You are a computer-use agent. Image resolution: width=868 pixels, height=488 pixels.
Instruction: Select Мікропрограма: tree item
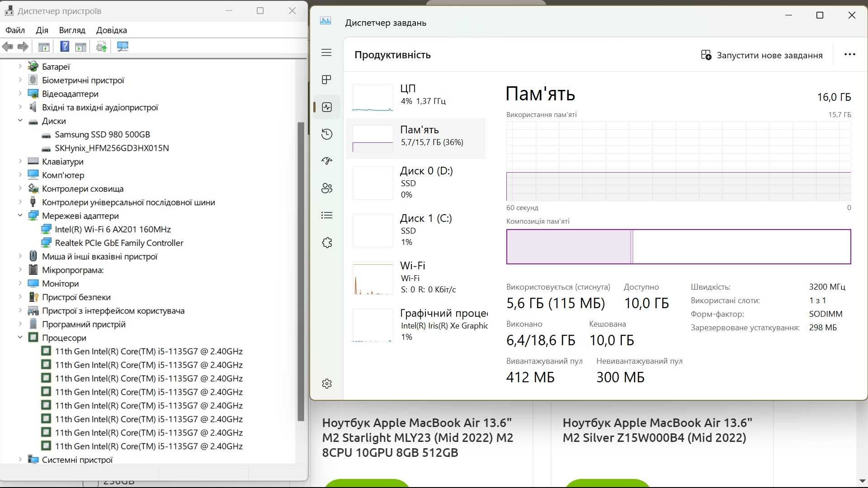pyautogui.click(x=73, y=270)
